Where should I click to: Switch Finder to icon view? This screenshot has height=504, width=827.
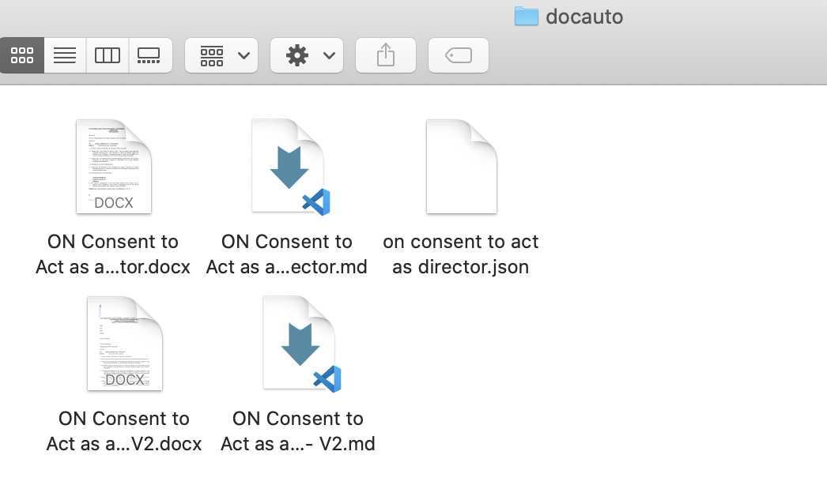[21, 55]
